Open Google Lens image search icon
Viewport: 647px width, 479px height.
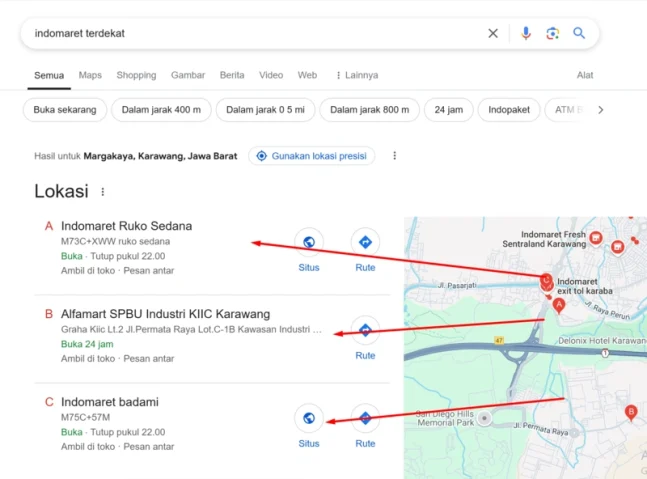[x=553, y=33]
